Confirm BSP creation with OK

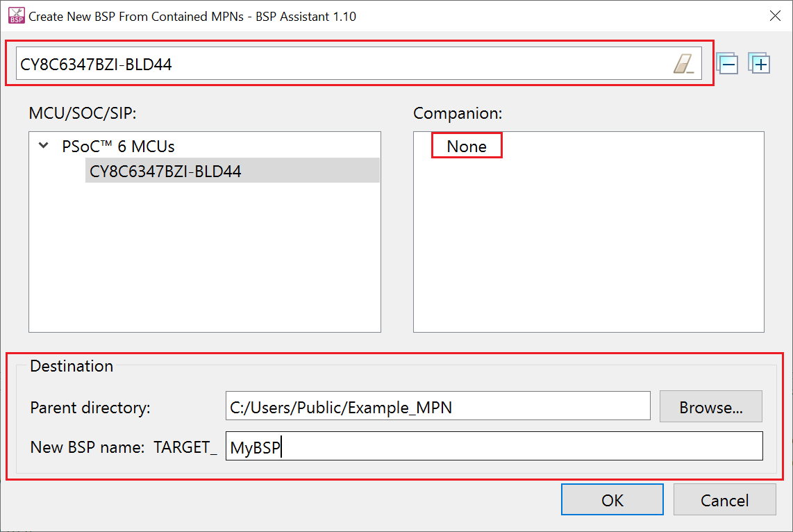click(x=612, y=499)
